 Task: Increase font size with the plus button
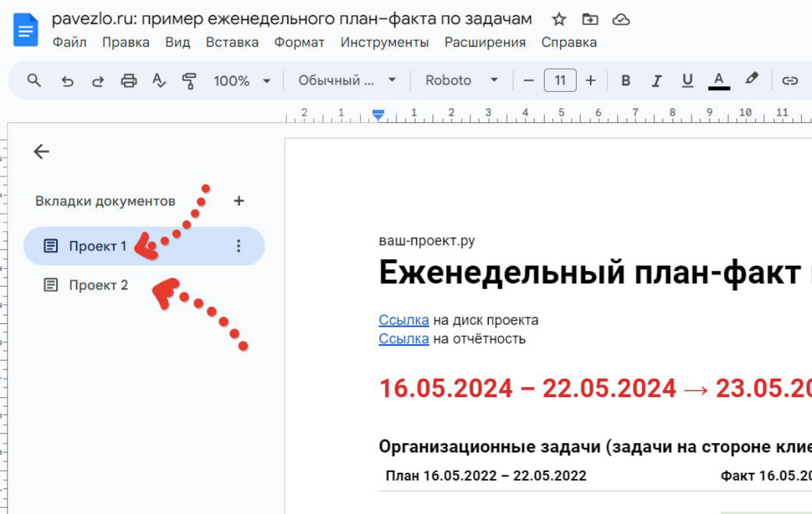[591, 80]
